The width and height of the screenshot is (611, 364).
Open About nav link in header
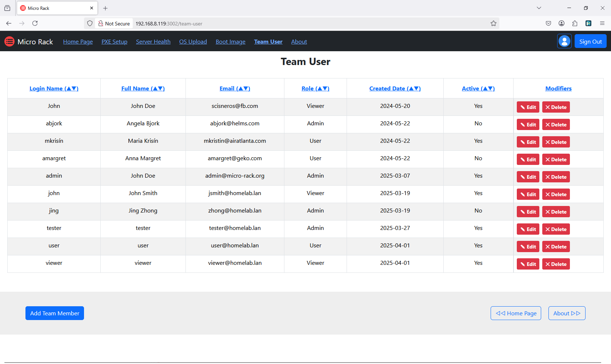tap(299, 41)
